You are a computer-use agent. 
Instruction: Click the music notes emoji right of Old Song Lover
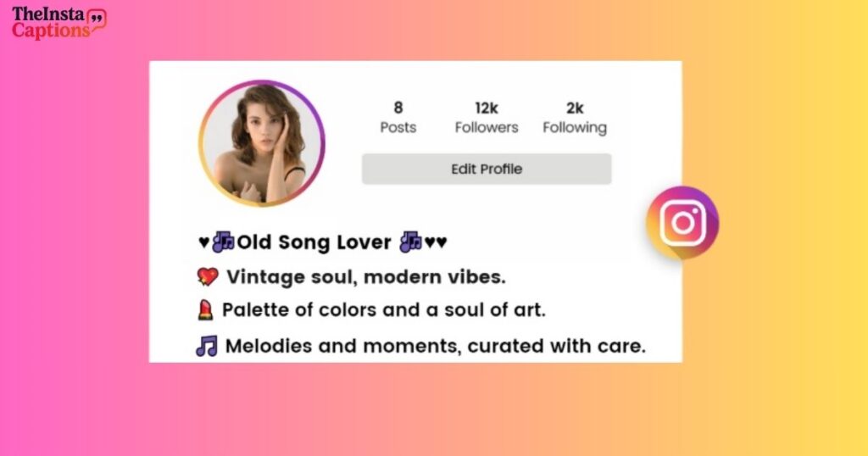(411, 242)
